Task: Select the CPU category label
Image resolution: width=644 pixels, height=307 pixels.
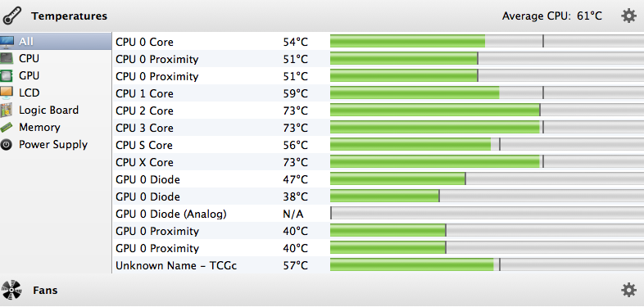Action: click(29, 59)
